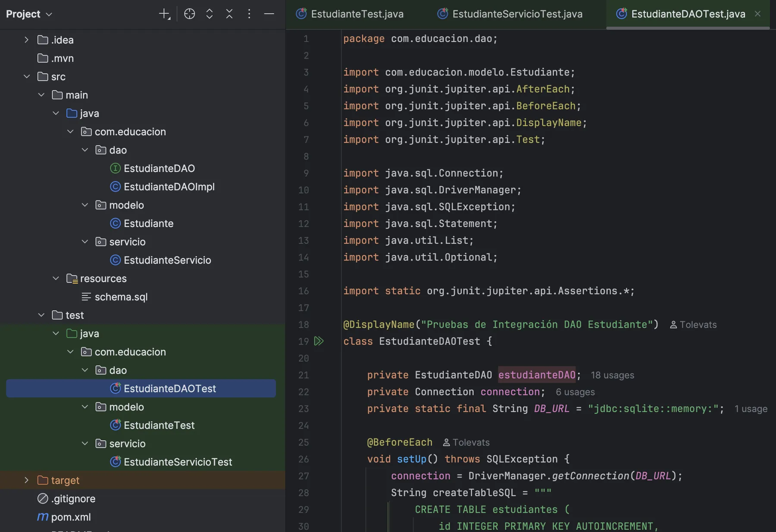The height and width of the screenshot is (532, 776).
Task: Hide the Project tool window with minimize icon
Action: [269, 14]
